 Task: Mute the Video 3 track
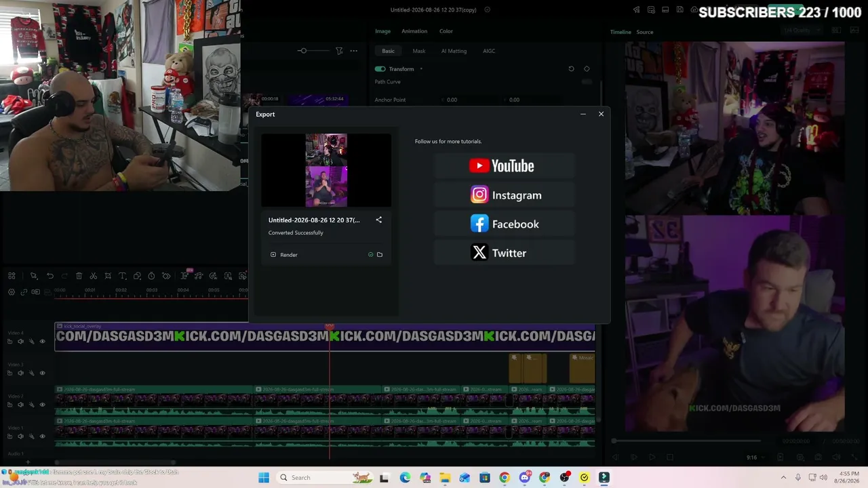20,373
